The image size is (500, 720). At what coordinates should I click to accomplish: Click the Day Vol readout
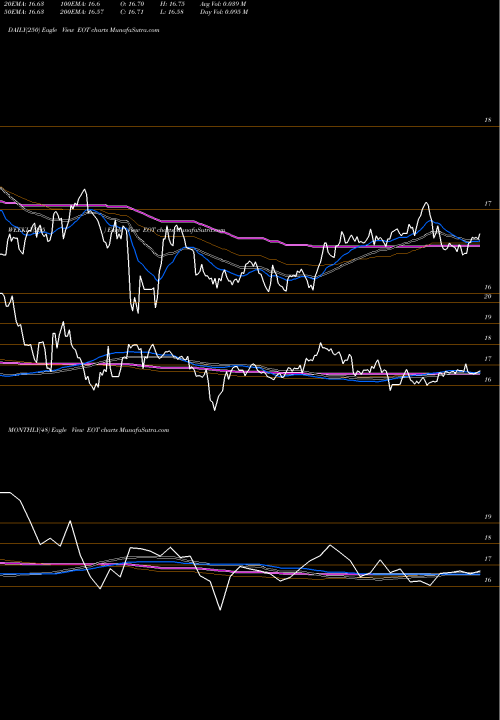[224, 12]
